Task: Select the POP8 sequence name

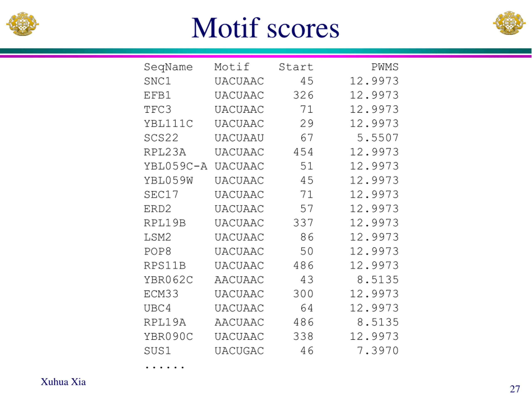Action: click(x=157, y=251)
